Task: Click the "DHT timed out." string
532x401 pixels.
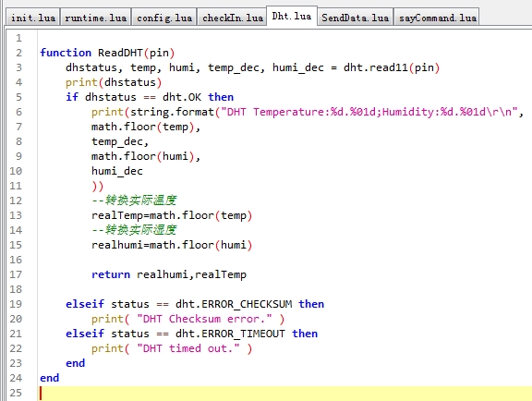Action: [x=188, y=348]
